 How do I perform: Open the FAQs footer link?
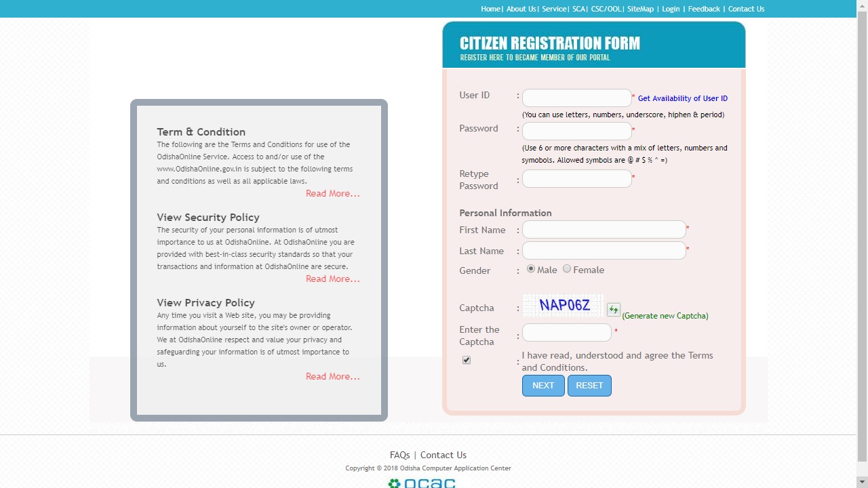[x=399, y=455]
